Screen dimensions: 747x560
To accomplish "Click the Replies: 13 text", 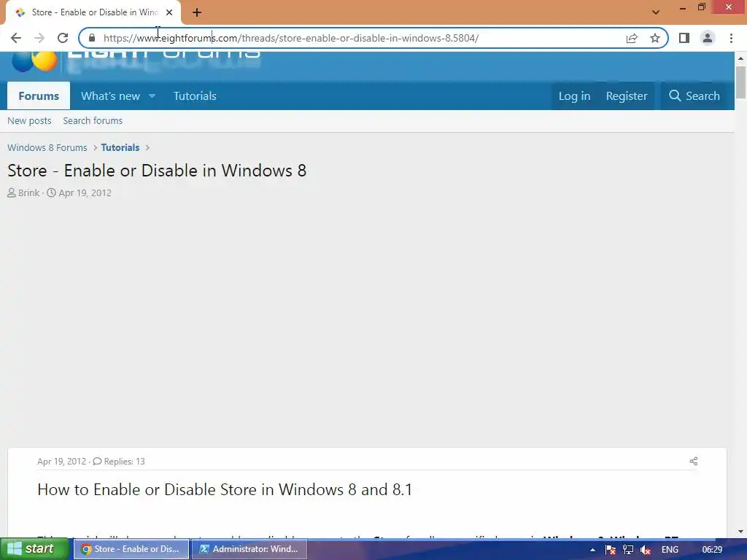I will (x=124, y=462).
